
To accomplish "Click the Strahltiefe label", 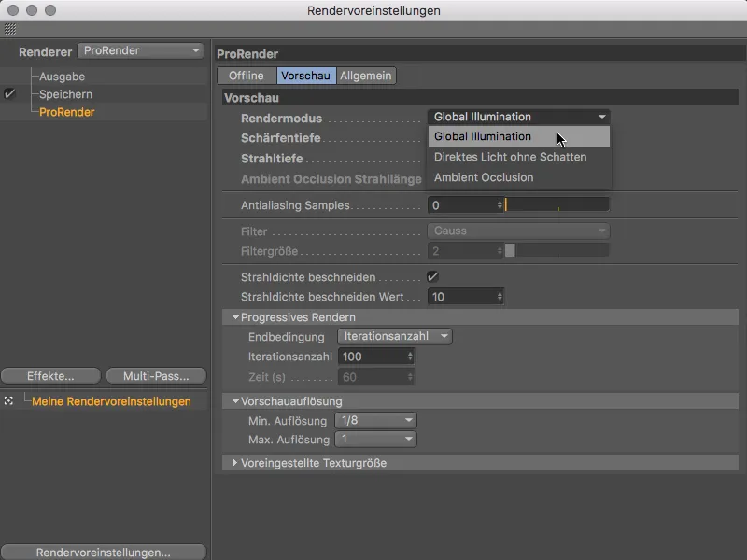I will point(272,158).
